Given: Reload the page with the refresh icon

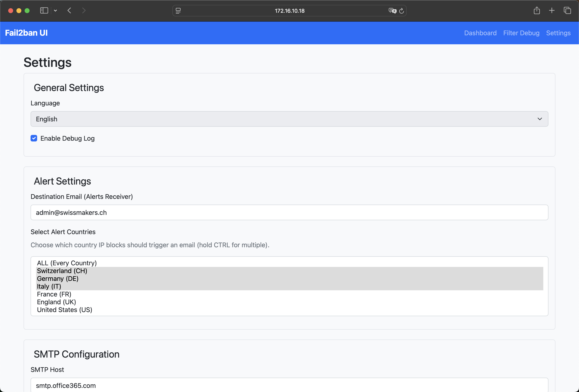Looking at the screenshot, I should (x=402, y=11).
